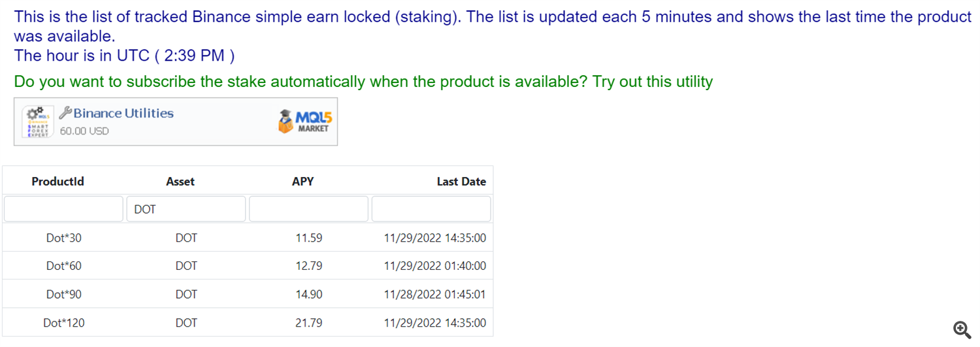Focus the ProductId filter field
The width and height of the screenshot is (980, 347).
tap(63, 209)
